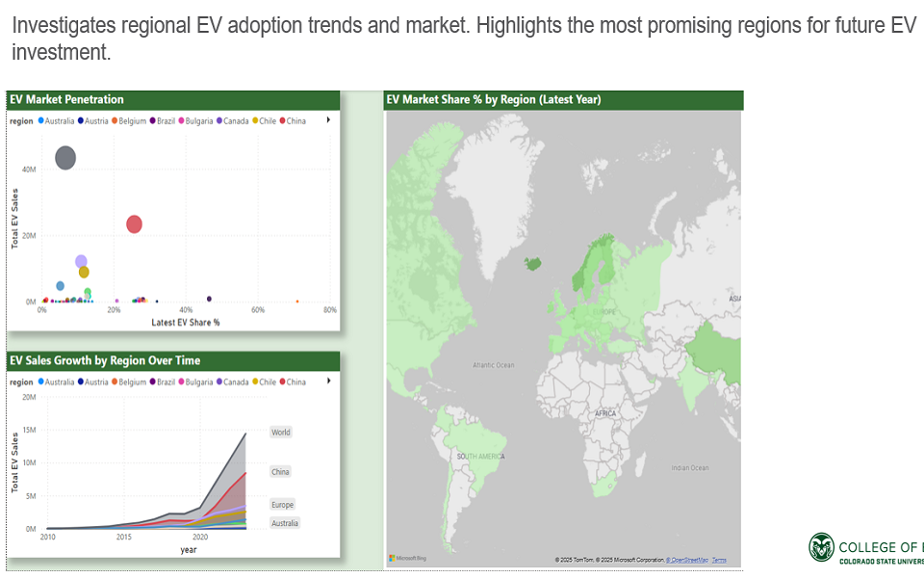Select China in the EV Market Penetration legend
The width and height of the screenshot is (924, 578).
pos(293,121)
